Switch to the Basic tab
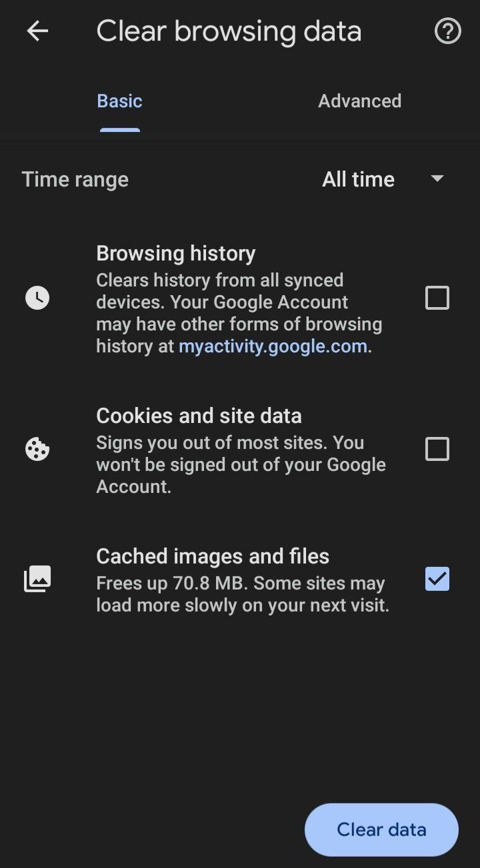 click(x=120, y=101)
